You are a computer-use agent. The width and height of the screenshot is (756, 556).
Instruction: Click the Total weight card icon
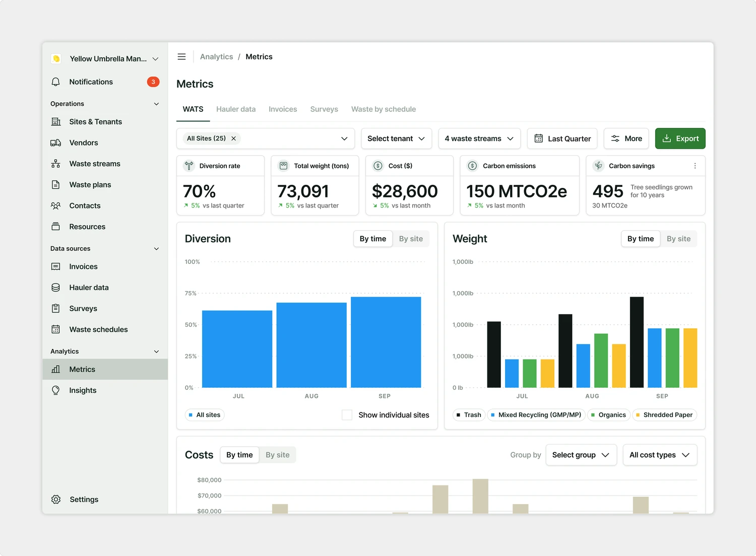pos(284,166)
